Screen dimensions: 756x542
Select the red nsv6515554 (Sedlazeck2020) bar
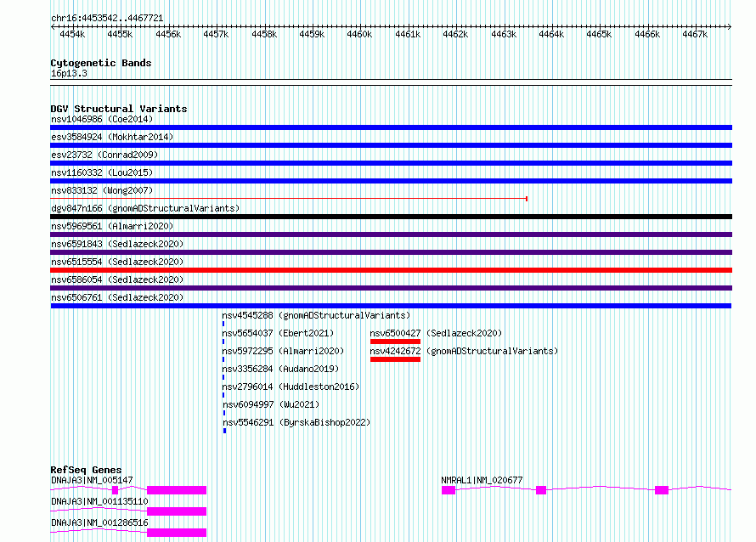point(391,270)
